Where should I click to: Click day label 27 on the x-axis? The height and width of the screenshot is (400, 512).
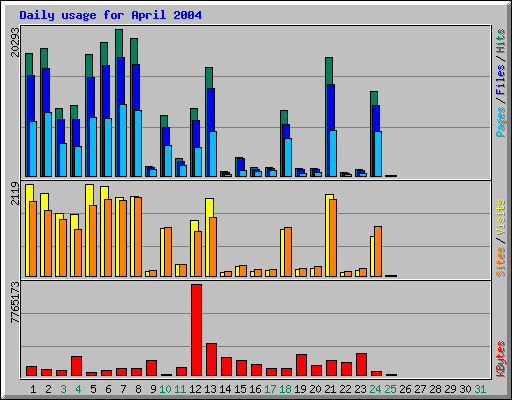click(420, 389)
